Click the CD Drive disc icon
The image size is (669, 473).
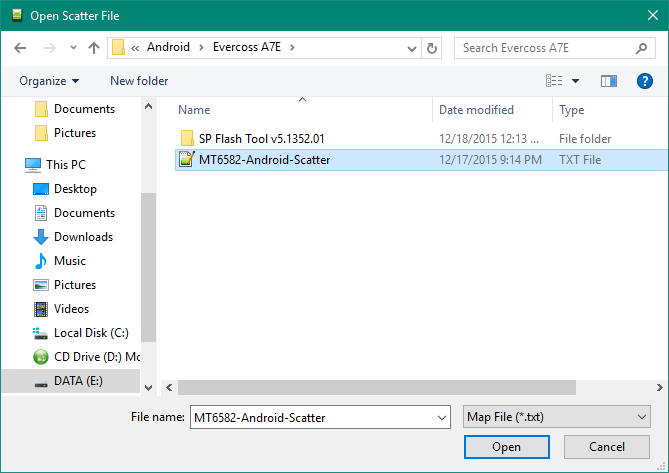[41, 357]
